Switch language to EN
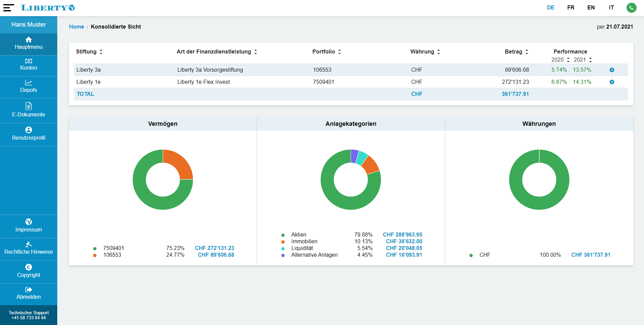The image size is (644, 325). point(591,8)
